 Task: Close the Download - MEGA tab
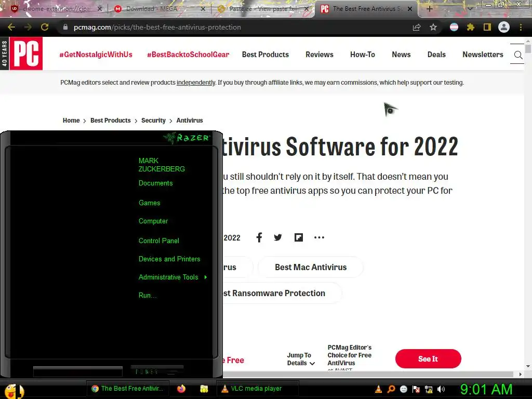[203, 9]
